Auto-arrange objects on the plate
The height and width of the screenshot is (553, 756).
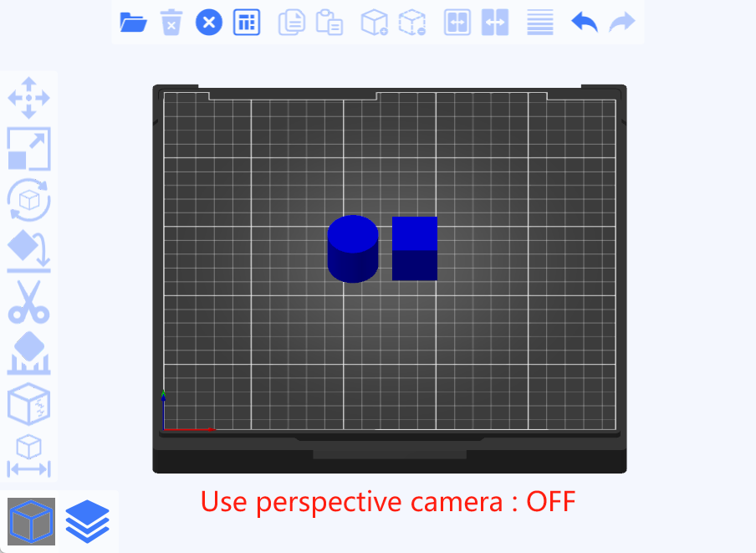[x=246, y=23]
